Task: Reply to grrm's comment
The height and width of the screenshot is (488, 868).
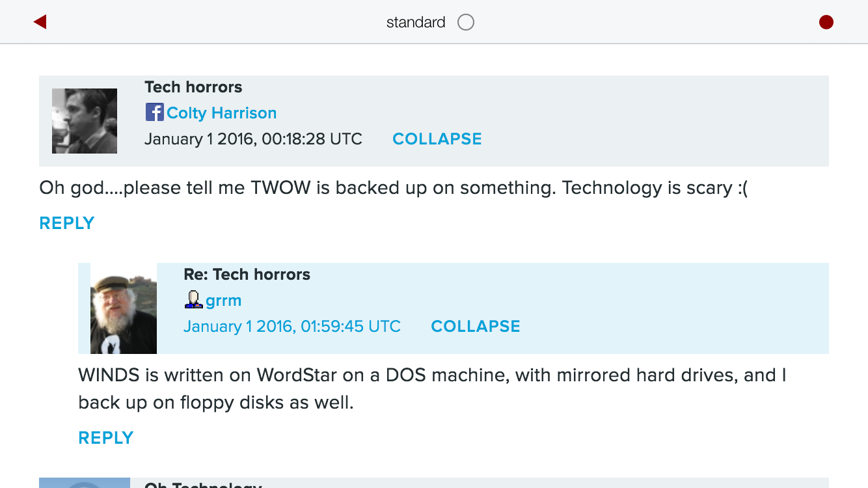Action: (x=106, y=438)
